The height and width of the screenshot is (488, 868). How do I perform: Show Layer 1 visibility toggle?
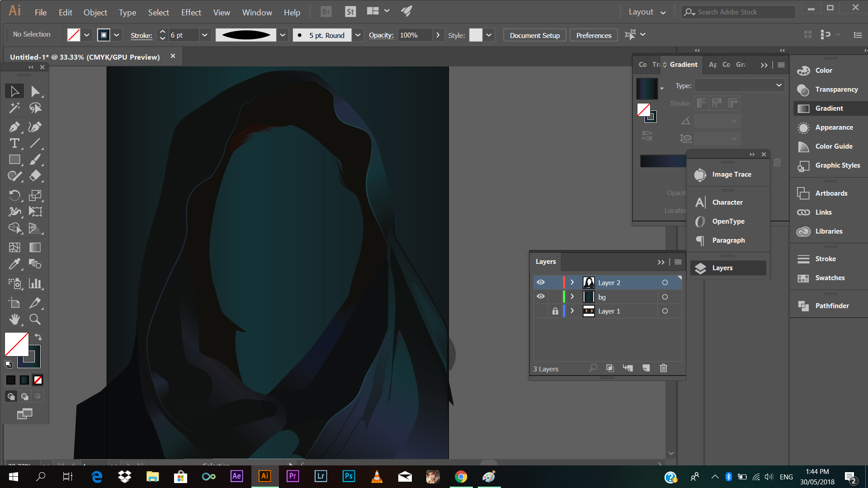click(541, 311)
